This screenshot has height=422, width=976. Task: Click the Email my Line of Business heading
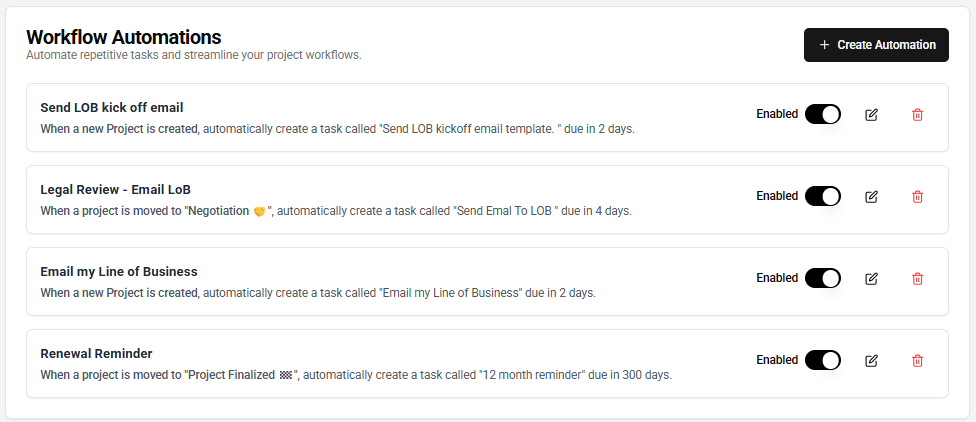click(x=119, y=272)
